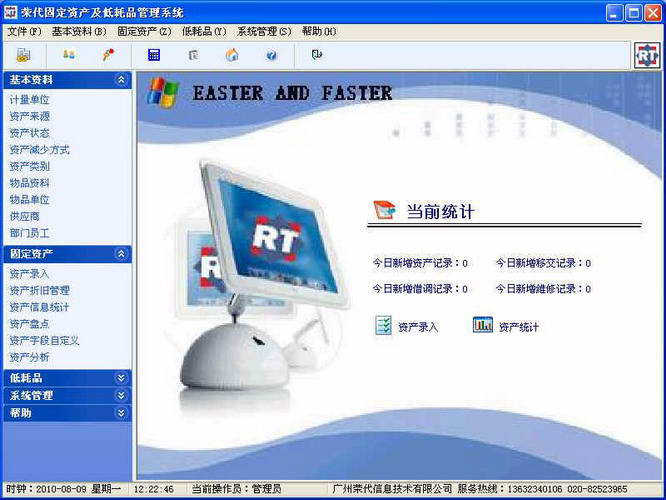Open 资产状态 in the sidebar
The image size is (666, 500).
(x=30, y=133)
